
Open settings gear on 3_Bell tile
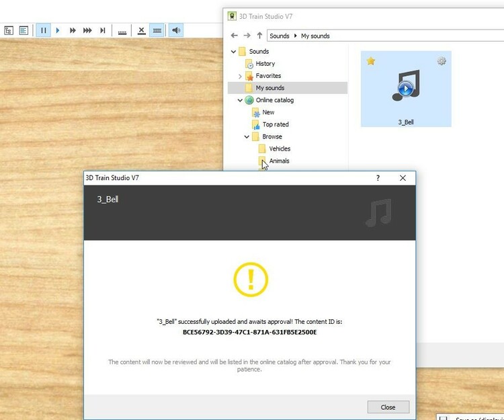[442, 61]
